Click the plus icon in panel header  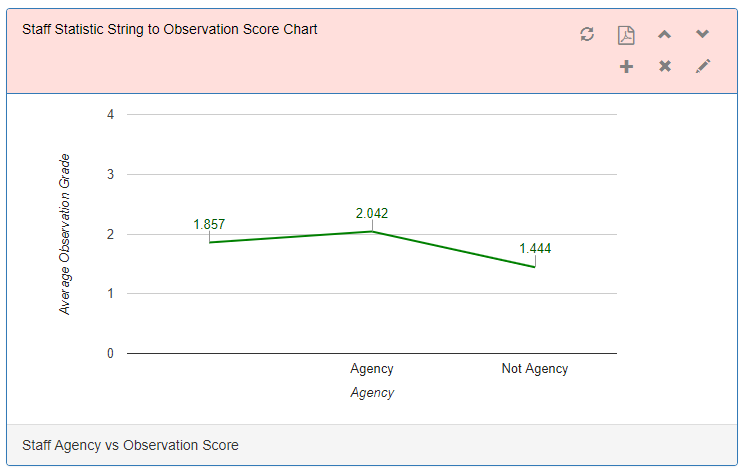coord(626,66)
